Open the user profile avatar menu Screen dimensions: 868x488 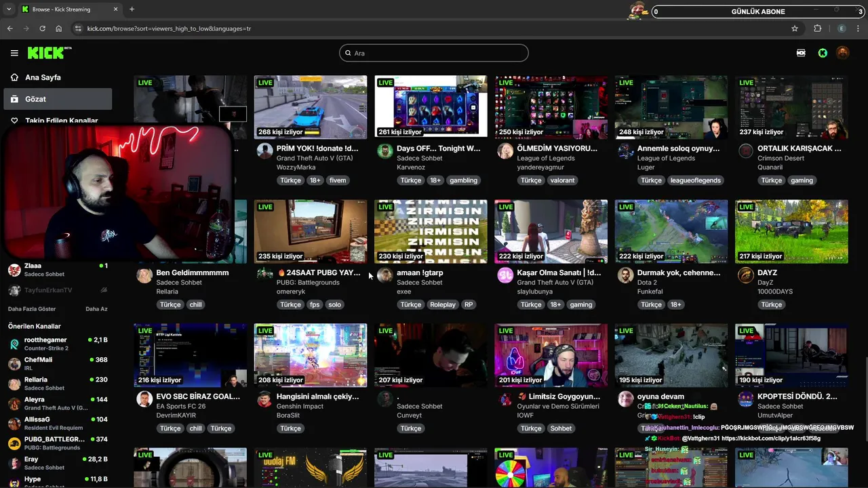pos(842,53)
